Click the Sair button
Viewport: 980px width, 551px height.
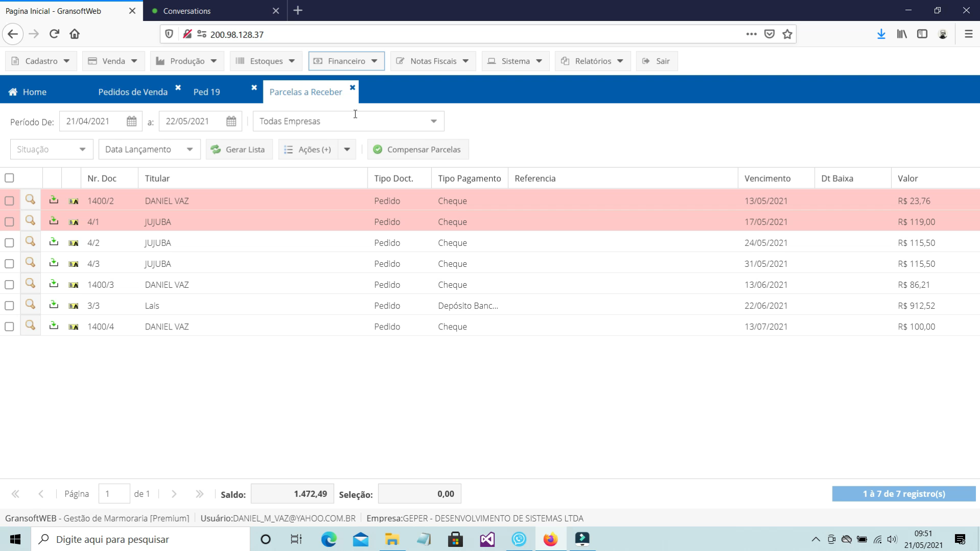click(x=657, y=61)
